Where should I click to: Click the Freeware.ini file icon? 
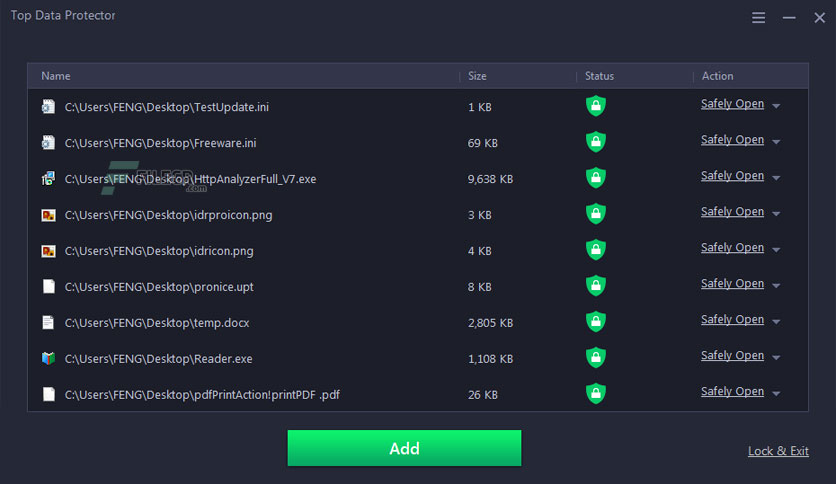pyautogui.click(x=49, y=142)
